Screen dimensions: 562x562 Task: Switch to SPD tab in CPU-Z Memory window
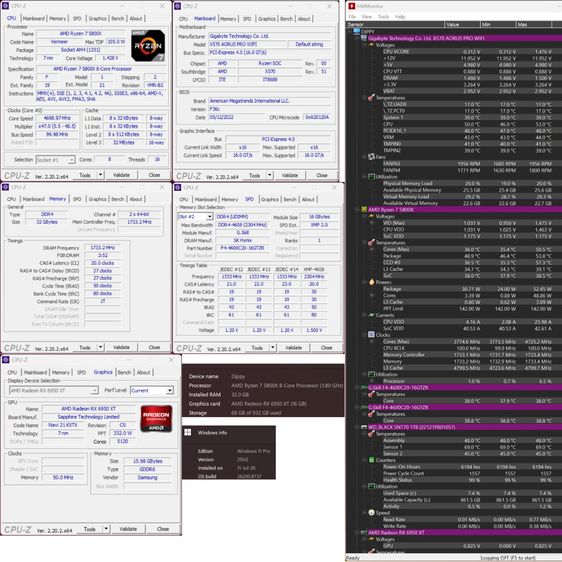tap(77, 199)
